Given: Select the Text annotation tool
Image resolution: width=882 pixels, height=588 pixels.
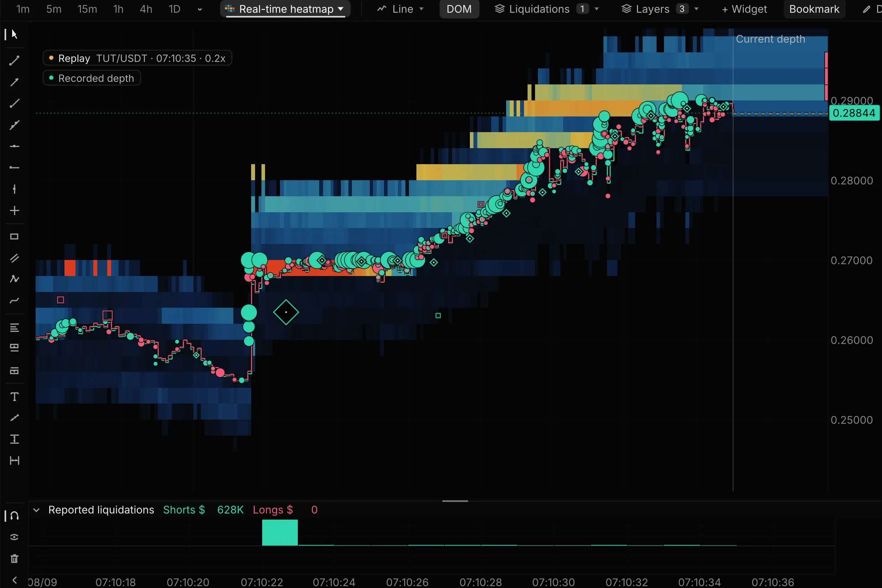Looking at the screenshot, I should pos(14,397).
